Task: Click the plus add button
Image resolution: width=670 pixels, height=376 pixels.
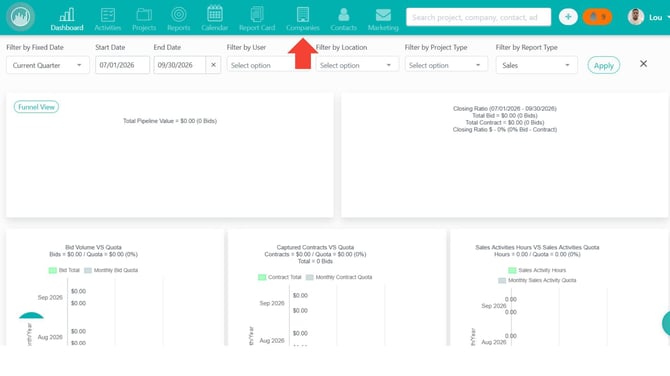Action: [x=568, y=17]
